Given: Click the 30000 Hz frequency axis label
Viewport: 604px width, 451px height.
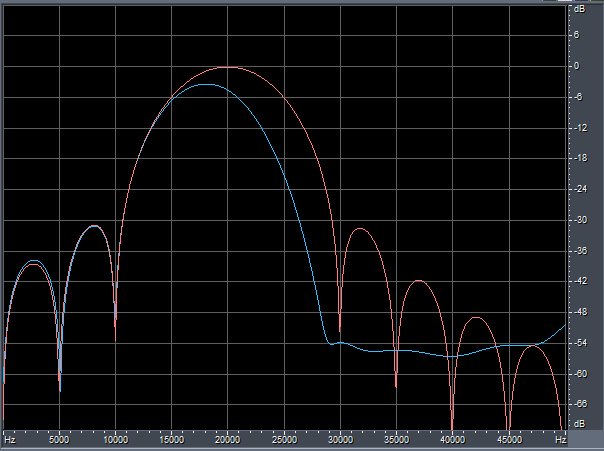Looking at the screenshot, I should tap(340, 440).
